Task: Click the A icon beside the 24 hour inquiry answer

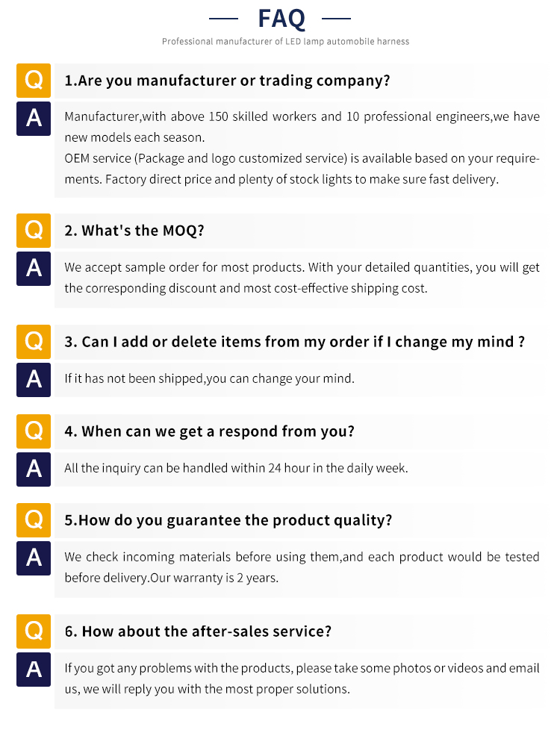Action: (x=34, y=469)
